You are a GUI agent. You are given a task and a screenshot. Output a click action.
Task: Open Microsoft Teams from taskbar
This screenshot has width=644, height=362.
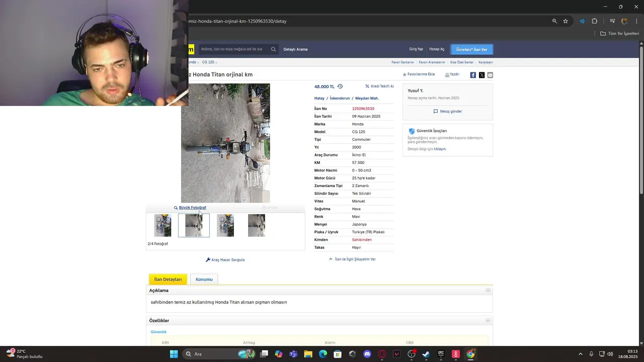(293, 354)
